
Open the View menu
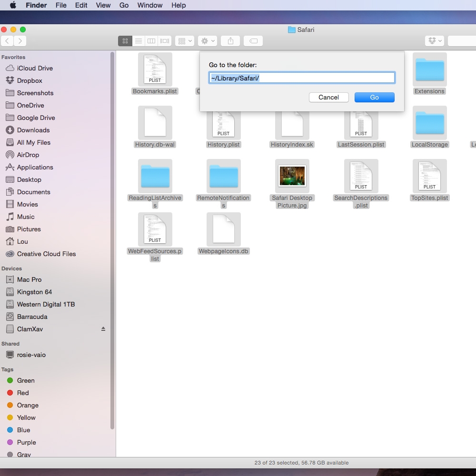point(103,5)
